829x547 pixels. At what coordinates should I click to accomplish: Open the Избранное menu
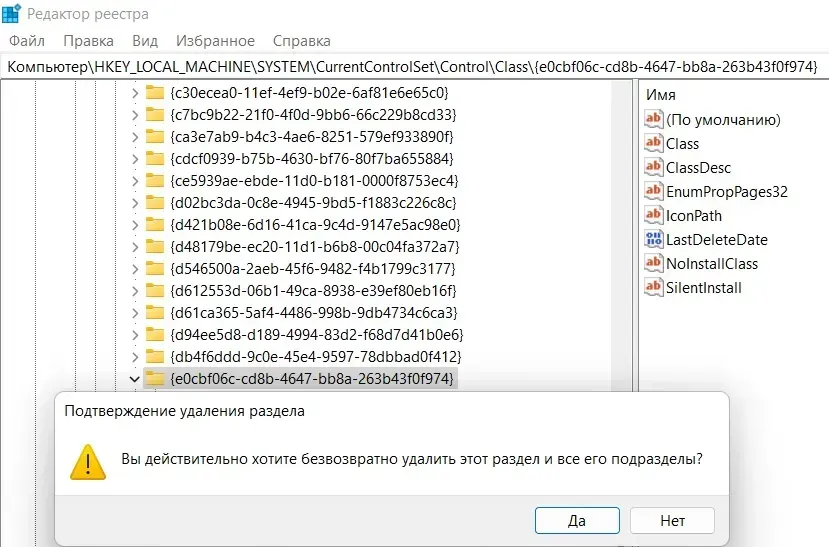pyautogui.click(x=215, y=41)
